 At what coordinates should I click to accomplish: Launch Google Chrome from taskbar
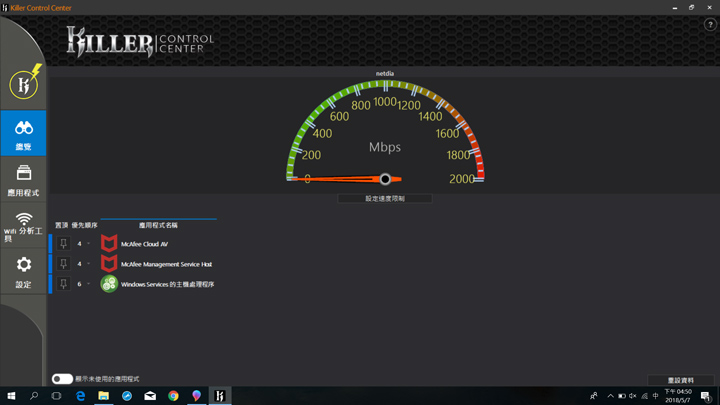click(173, 396)
